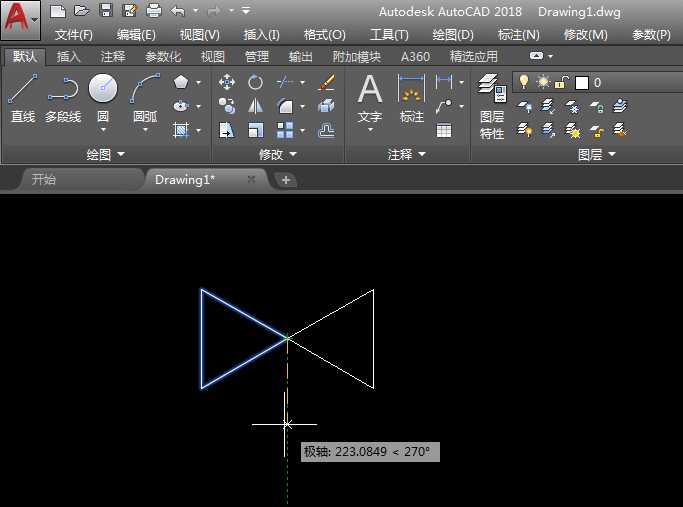Switch to the 开始 document tab
This screenshot has height=507, width=683.
[x=43, y=180]
